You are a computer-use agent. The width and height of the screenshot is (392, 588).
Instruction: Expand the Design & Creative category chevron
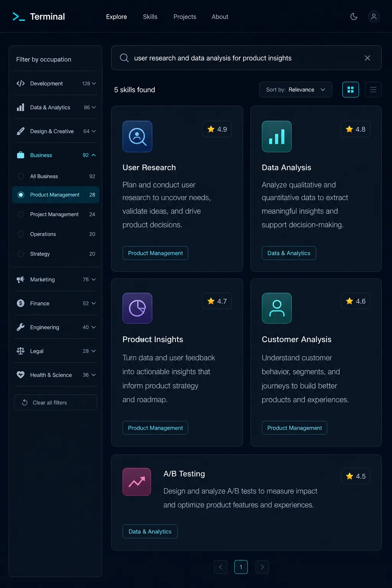tap(94, 131)
